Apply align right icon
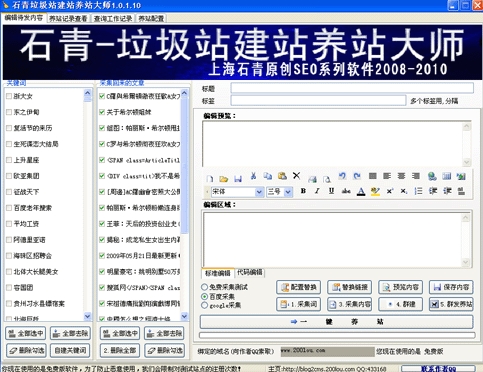This screenshot has width=483, height=372. (416, 176)
